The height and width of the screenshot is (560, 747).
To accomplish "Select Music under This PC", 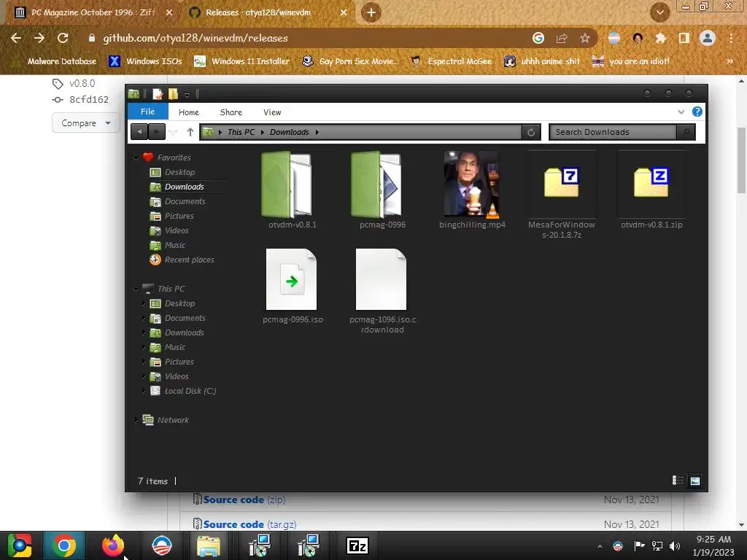I will pyautogui.click(x=175, y=347).
